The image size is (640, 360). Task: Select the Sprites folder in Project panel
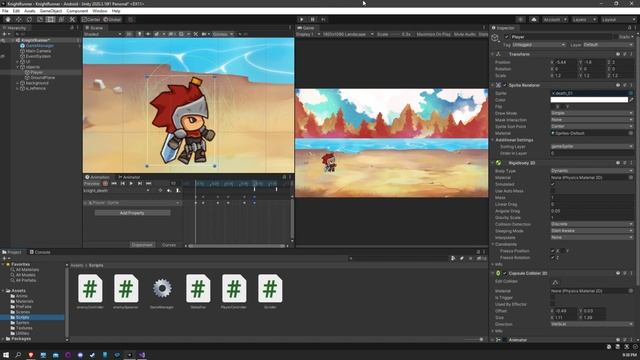23,322
